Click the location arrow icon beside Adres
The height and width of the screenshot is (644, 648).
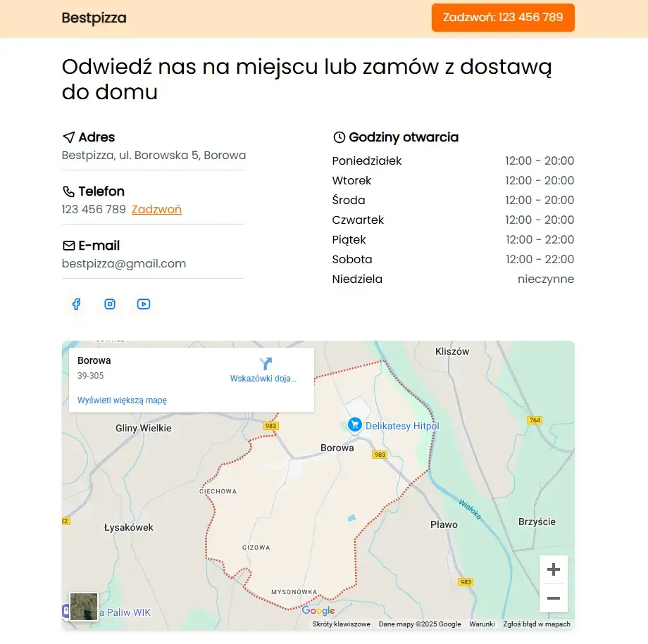(x=68, y=137)
